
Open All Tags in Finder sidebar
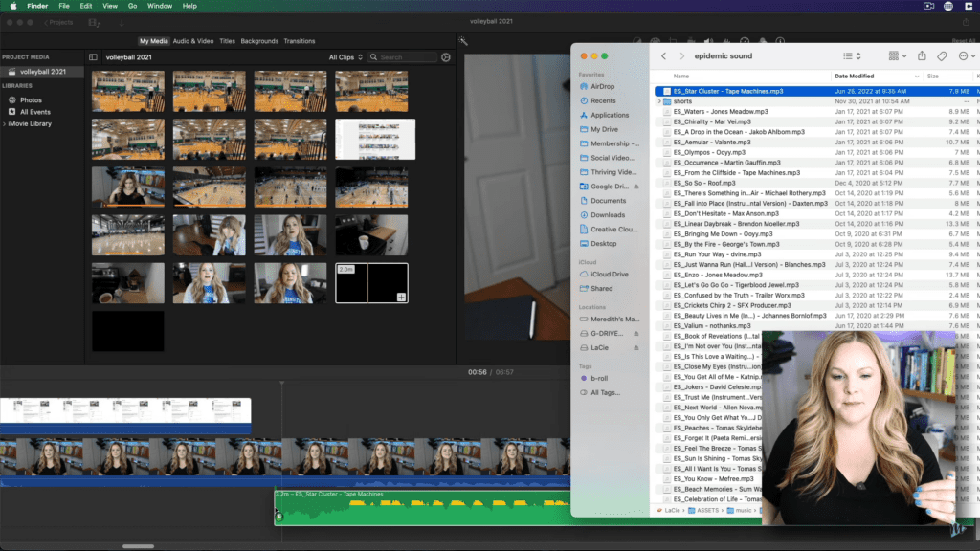[605, 393]
